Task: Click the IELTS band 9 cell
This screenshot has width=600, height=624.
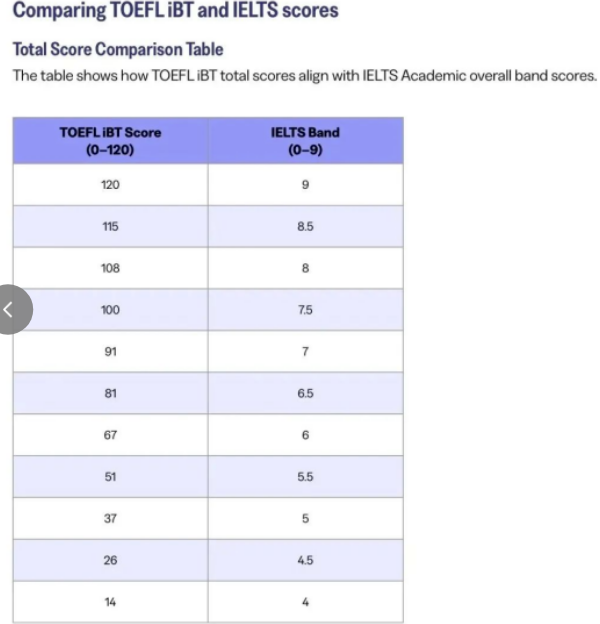Action: 305,185
